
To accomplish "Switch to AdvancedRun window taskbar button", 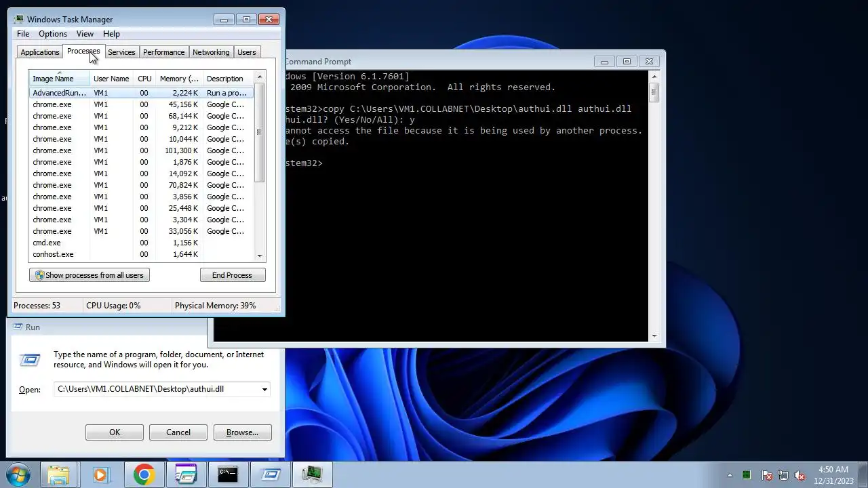I will pyautogui.click(x=185, y=474).
